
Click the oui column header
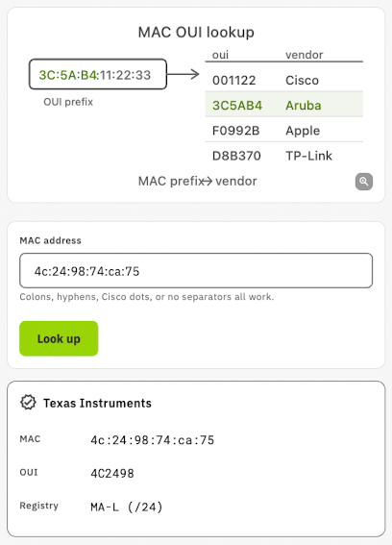(220, 55)
